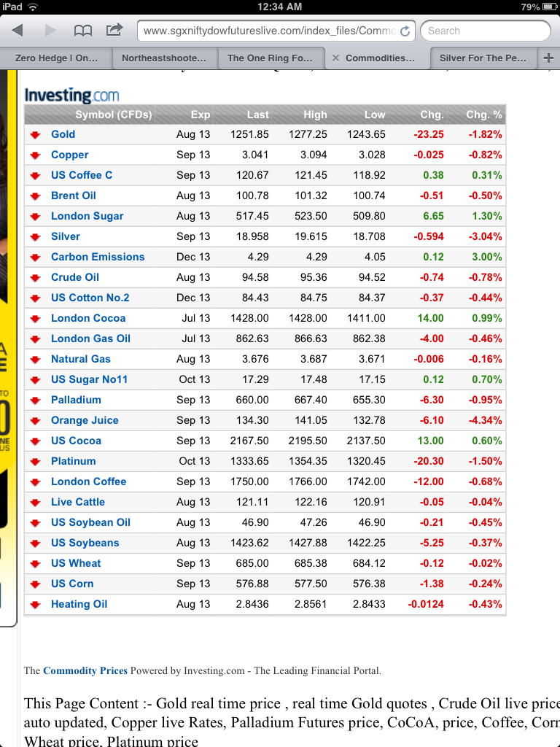Open the Heating Oil link
560x747 pixels.
79,605
